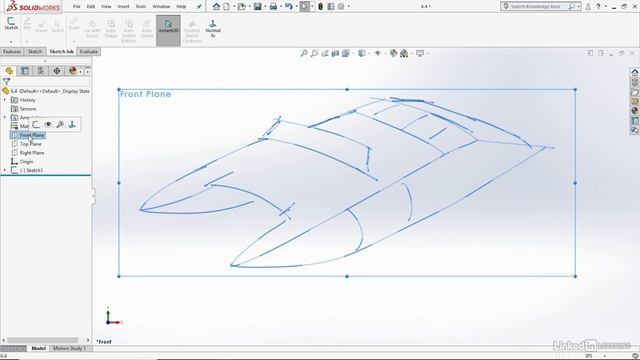Click the Home icon in title toolbar

216,7
